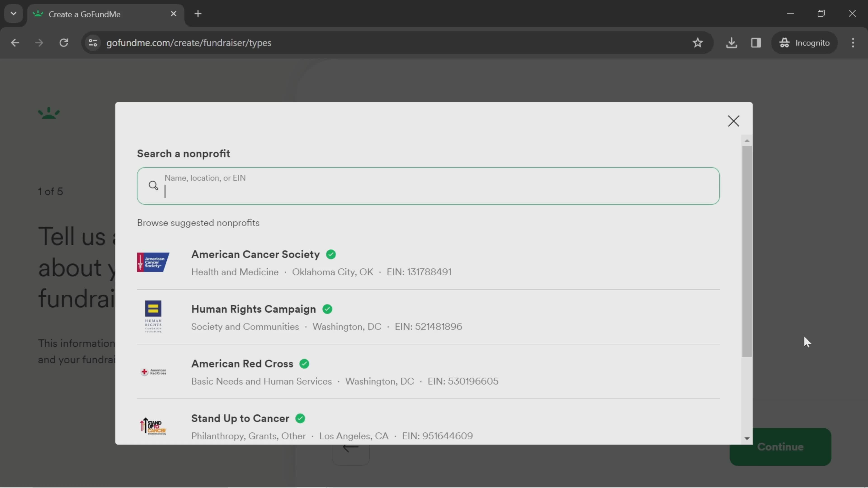
Task: Click Stand Up to Cancer logo
Action: (x=153, y=426)
